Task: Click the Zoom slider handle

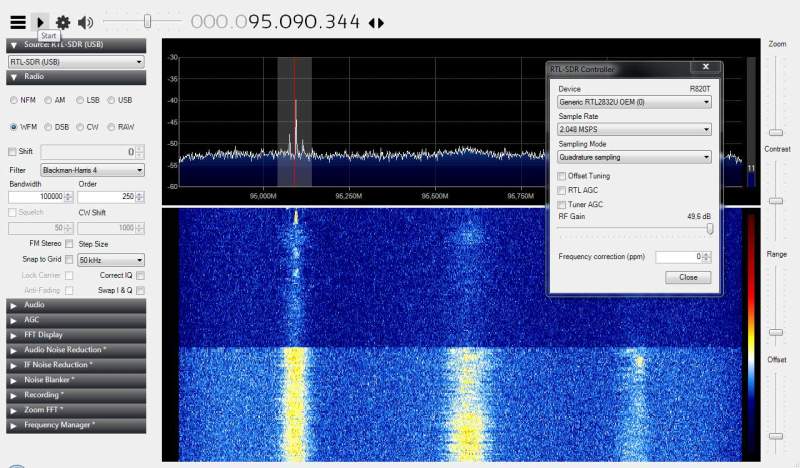Action: pos(775,131)
